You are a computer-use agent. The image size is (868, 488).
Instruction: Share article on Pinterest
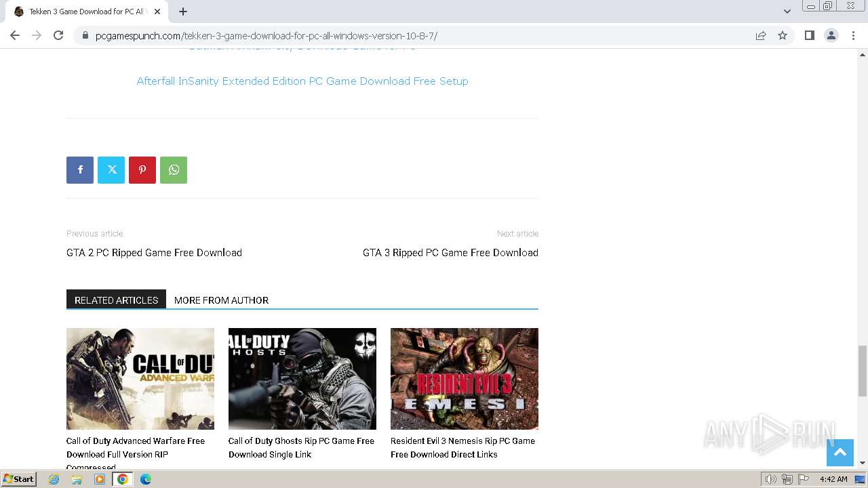(x=142, y=170)
